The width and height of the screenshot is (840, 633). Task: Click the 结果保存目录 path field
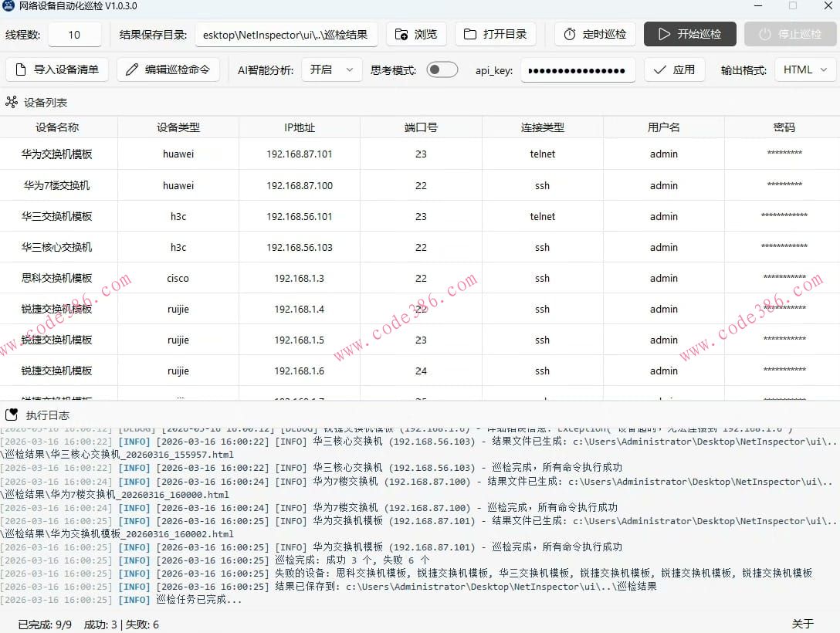click(x=286, y=33)
